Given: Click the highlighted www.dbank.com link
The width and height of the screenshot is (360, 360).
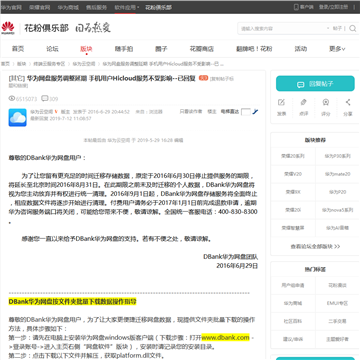Looking at the screenshot, I should click(225, 338).
